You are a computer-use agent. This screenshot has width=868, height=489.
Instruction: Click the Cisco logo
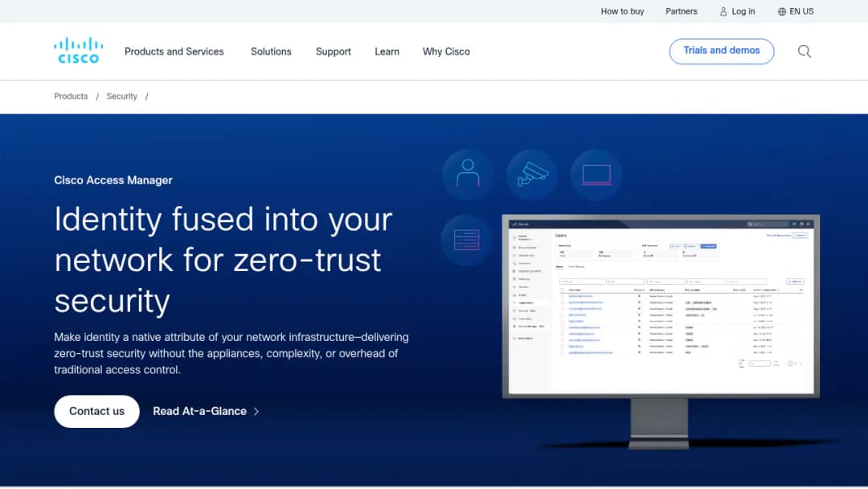[79, 51]
